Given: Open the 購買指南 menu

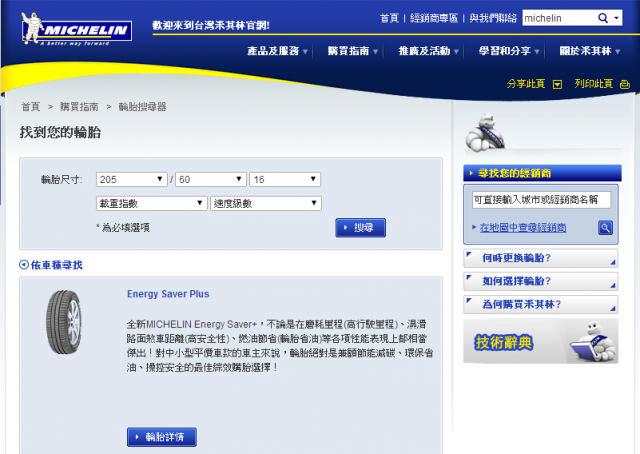Looking at the screenshot, I should (353, 51).
